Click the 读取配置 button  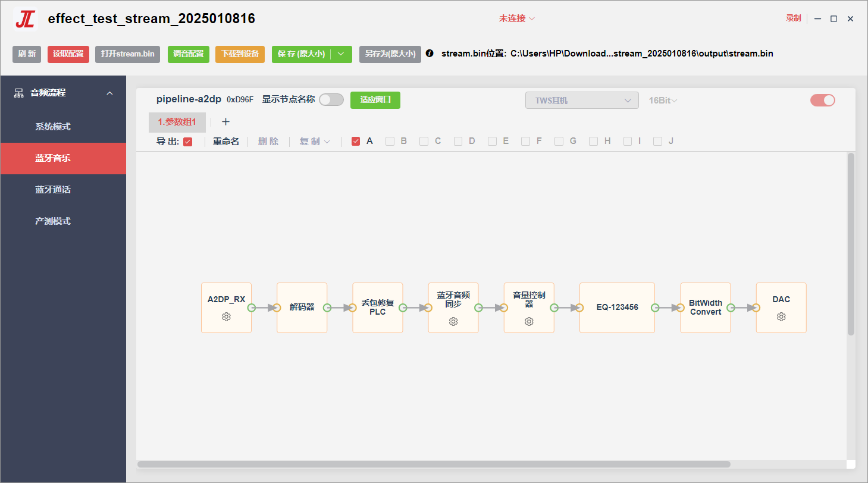pyautogui.click(x=68, y=54)
